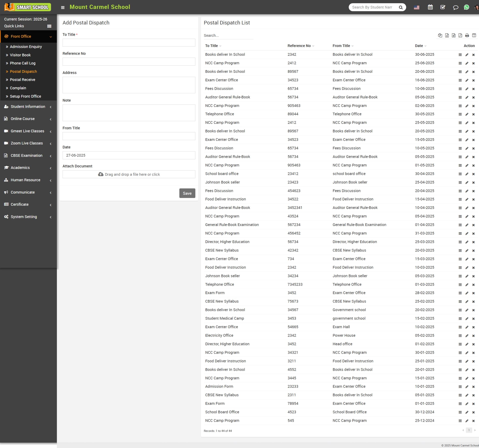
Task: Copy the dispatch table to clipboard
Action: tap(440, 35)
